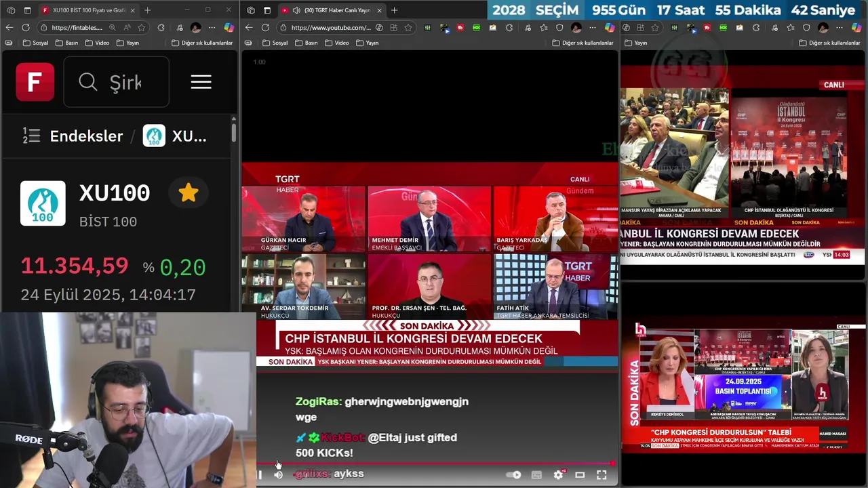Screen dimensions: 868x488
Task: Open Sosyal bookmarks folder in Fintables window
Action: pos(36,43)
